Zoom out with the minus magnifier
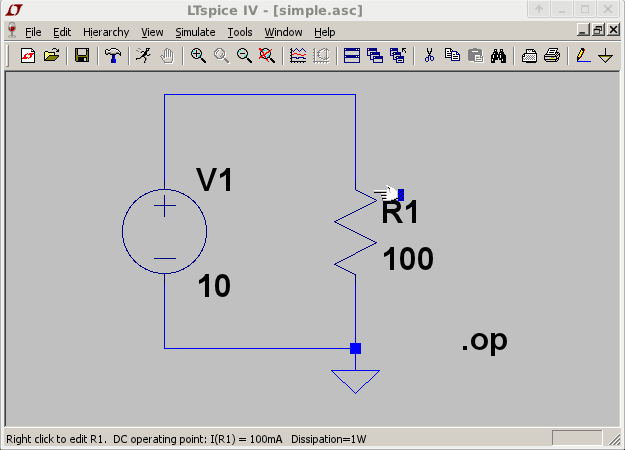The image size is (625, 450). [x=244, y=55]
